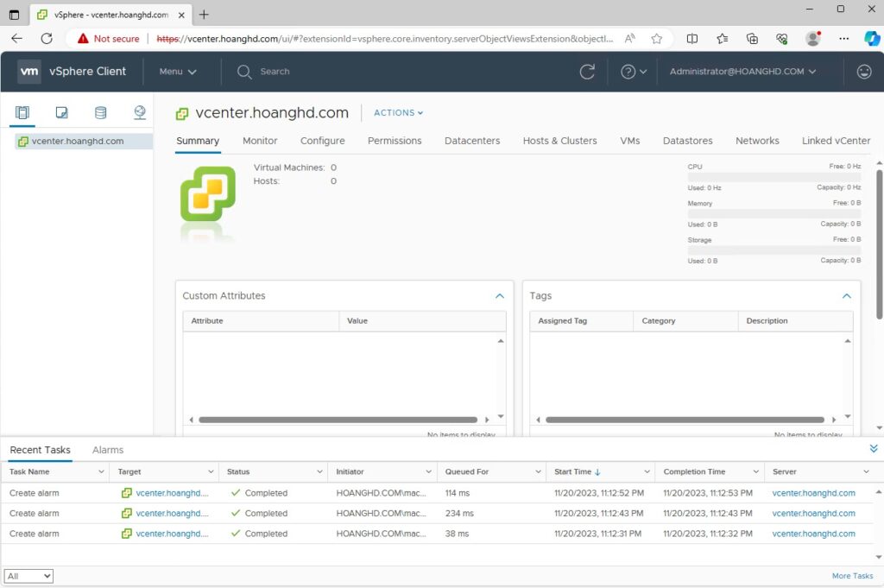This screenshot has height=588, width=884.
Task: Open VMs and Templates inventory view icon
Action: tap(62, 113)
